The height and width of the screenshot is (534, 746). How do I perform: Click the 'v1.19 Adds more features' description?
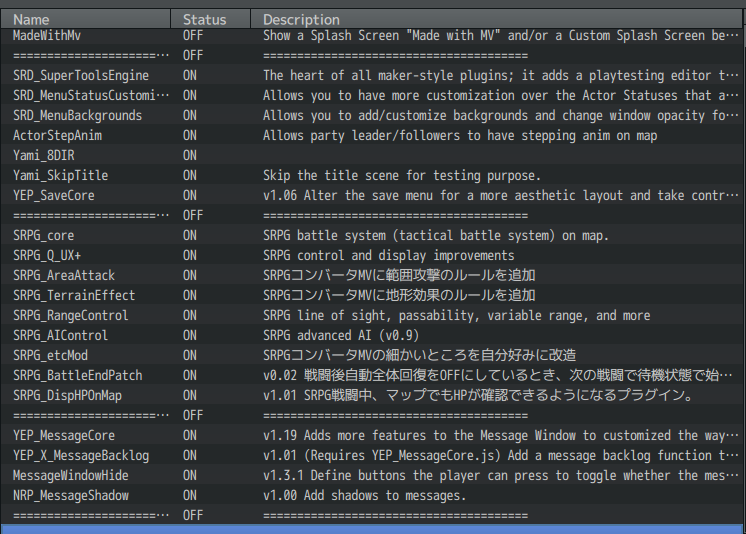pos(501,435)
